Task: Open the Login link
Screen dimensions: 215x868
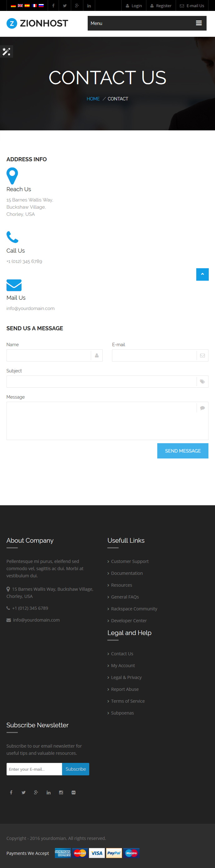Action: [x=134, y=6]
